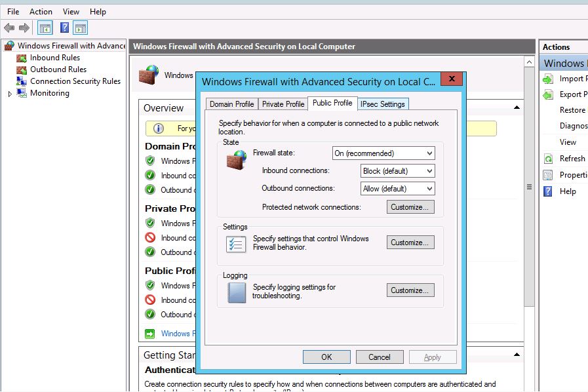
Task: Collapse the Getting Started section
Action: [x=517, y=355]
